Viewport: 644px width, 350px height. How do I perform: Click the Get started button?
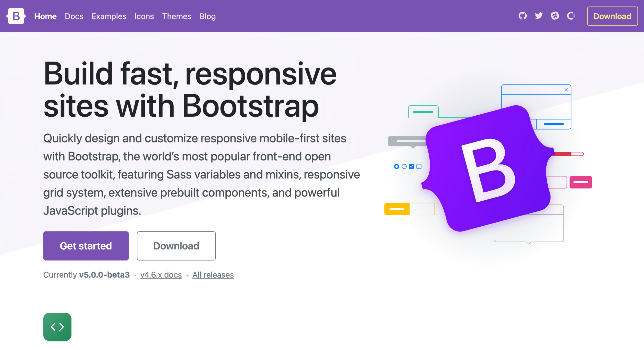(x=86, y=246)
